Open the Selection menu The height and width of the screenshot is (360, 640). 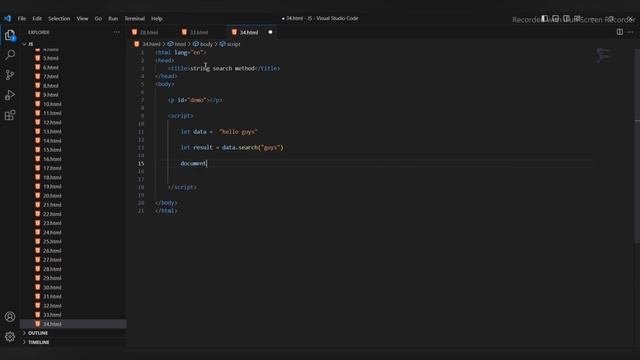point(59,18)
